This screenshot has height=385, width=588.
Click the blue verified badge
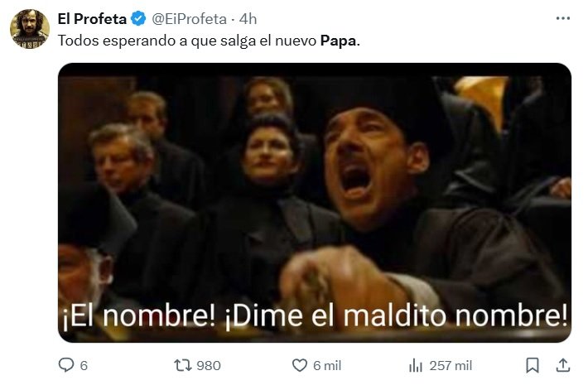138,18
